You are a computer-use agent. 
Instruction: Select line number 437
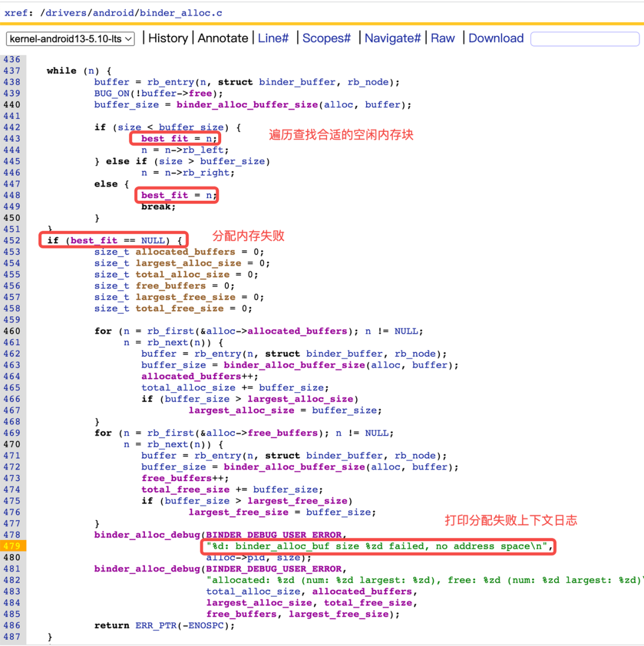click(11, 71)
